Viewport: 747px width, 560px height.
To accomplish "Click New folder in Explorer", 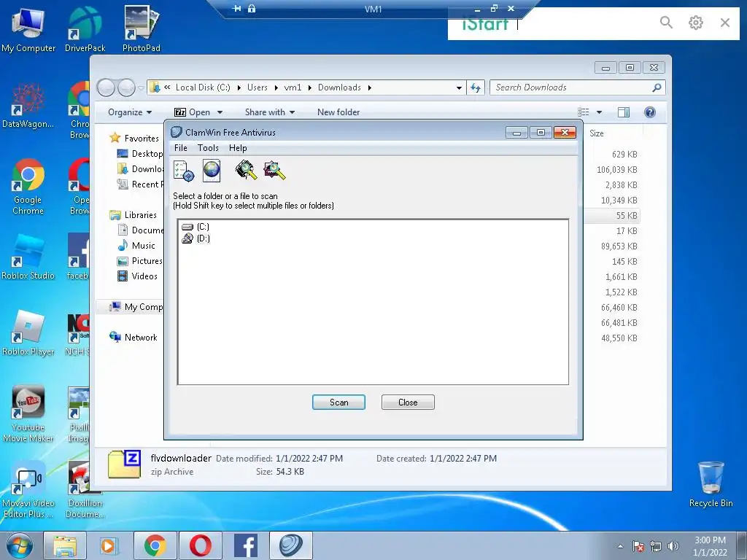I will click(338, 112).
